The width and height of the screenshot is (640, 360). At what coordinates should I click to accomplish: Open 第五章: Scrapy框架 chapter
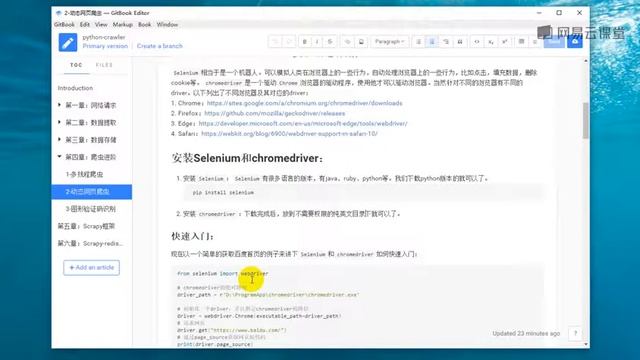86,226
